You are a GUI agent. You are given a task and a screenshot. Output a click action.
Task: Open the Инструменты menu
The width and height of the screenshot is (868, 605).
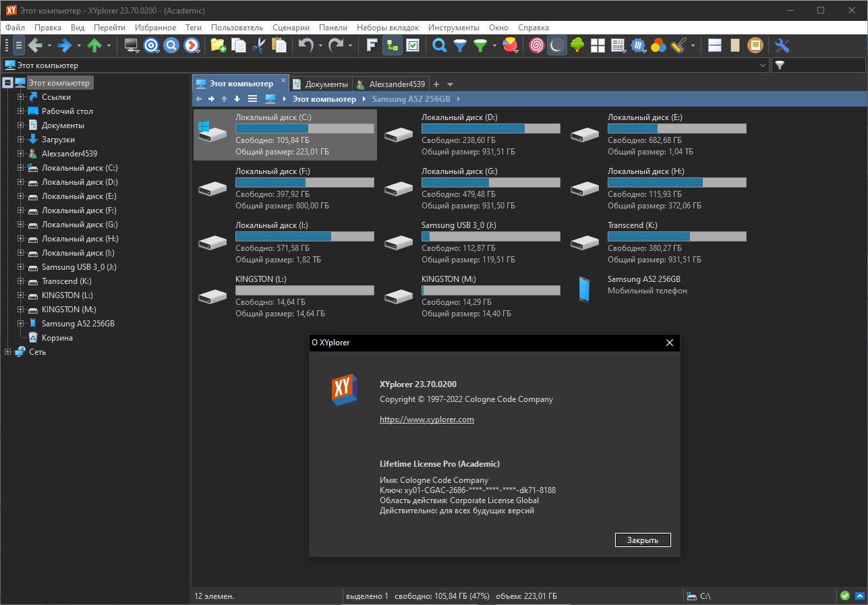pyautogui.click(x=454, y=28)
